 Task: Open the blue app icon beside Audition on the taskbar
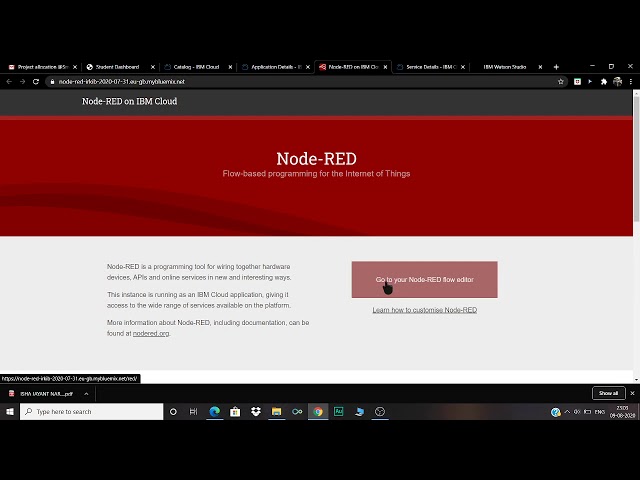359,411
